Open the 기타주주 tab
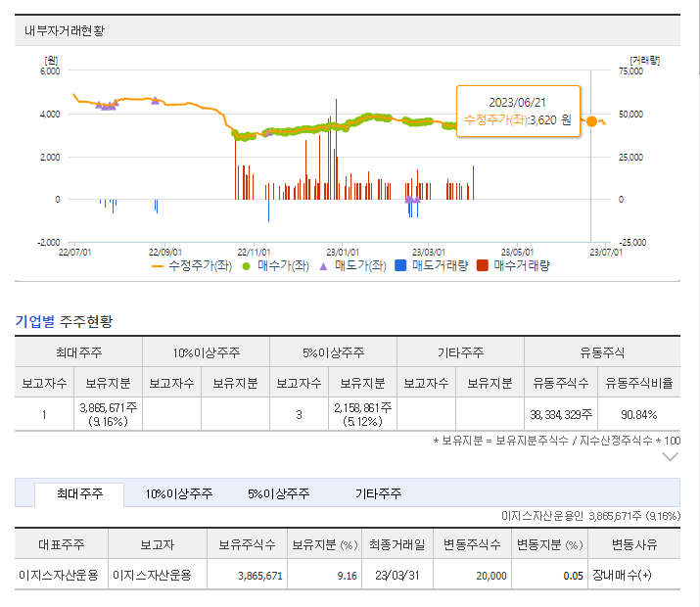Screen dimensions: 700x607 pos(379,494)
